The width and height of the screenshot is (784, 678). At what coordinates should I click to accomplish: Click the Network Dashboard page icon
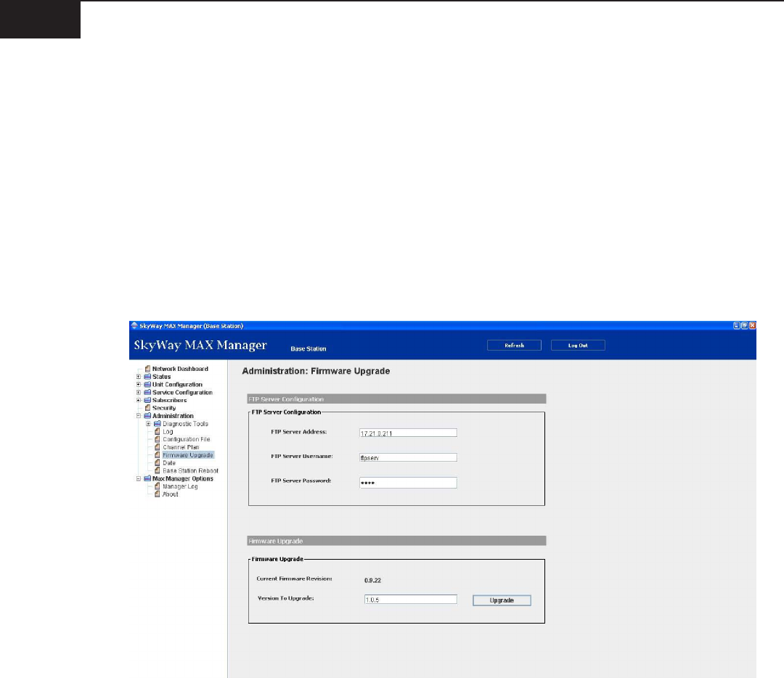pos(147,369)
